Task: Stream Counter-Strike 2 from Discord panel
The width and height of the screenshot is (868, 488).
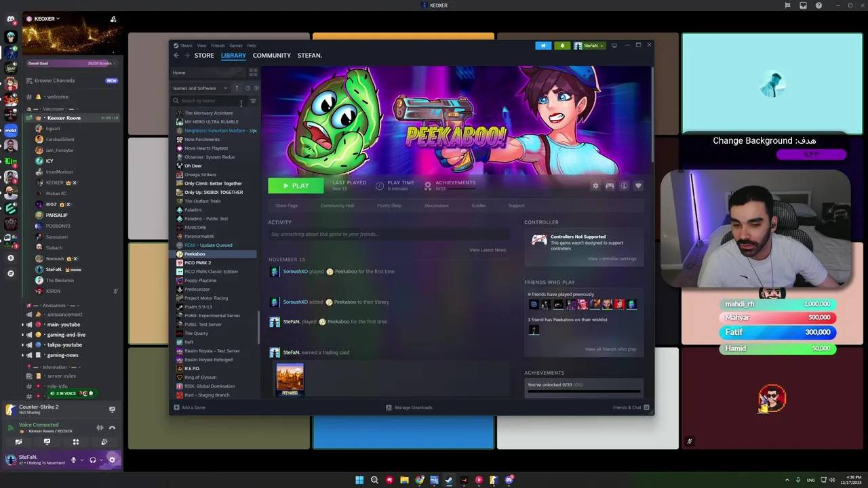Action: point(112,409)
